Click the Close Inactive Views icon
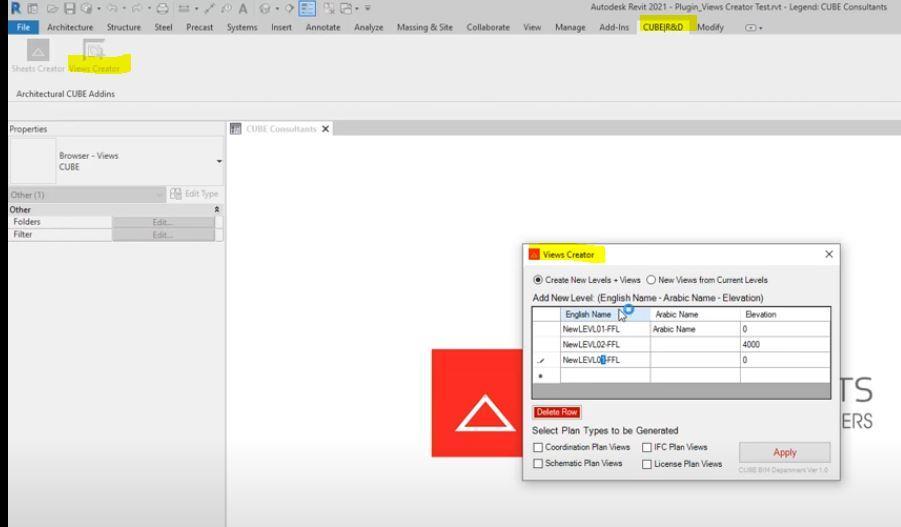 tap(329, 9)
